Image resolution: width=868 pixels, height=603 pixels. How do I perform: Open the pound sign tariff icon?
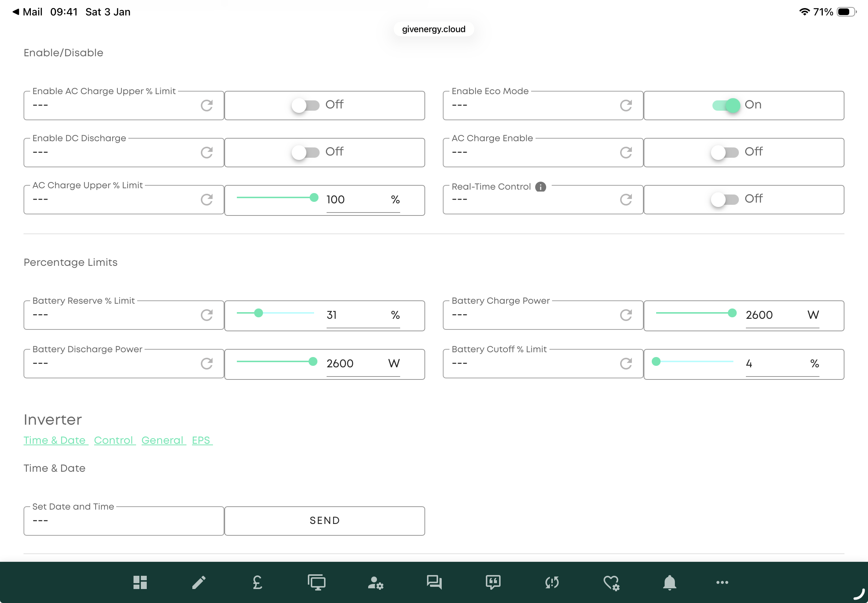click(257, 582)
